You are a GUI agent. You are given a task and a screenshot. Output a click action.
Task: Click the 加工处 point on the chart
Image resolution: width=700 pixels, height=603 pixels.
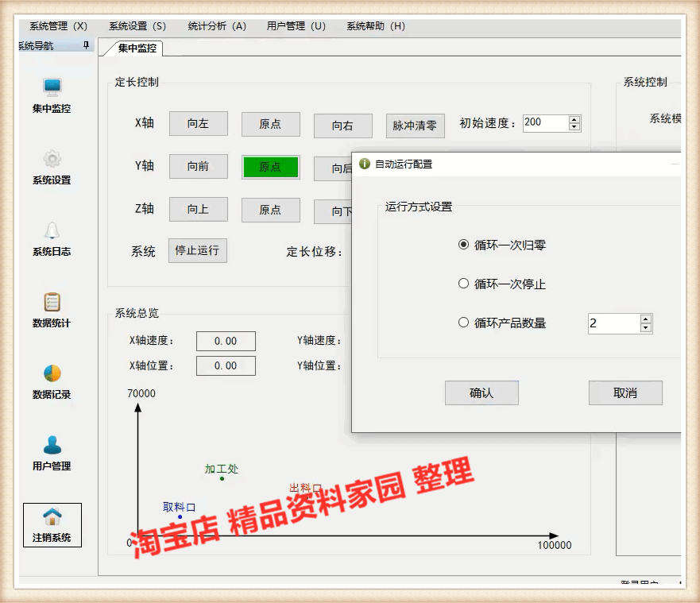(222, 478)
